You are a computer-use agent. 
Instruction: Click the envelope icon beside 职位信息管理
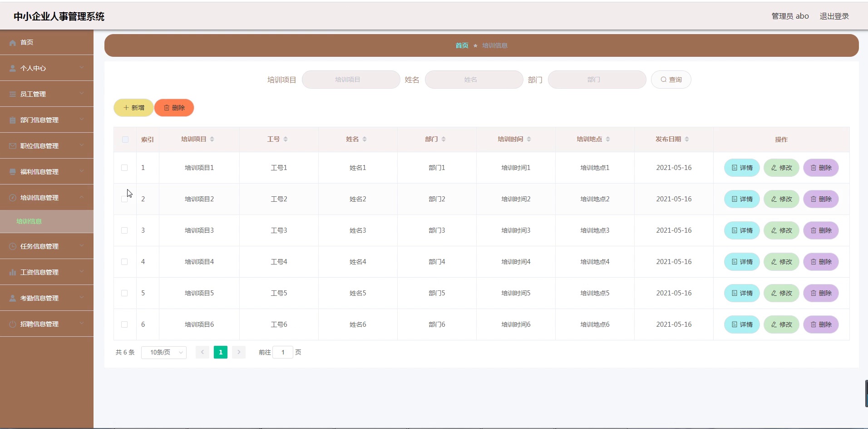point(13,146)
